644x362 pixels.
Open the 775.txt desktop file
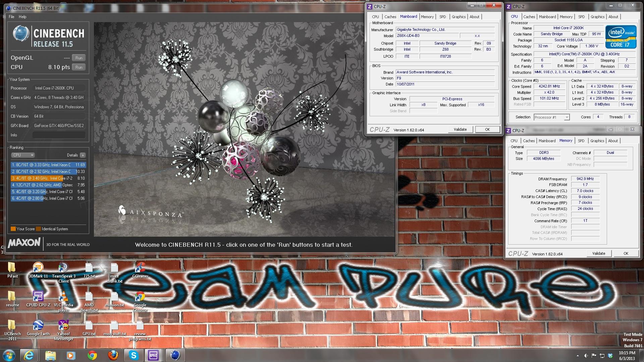(x=89, y=270)
